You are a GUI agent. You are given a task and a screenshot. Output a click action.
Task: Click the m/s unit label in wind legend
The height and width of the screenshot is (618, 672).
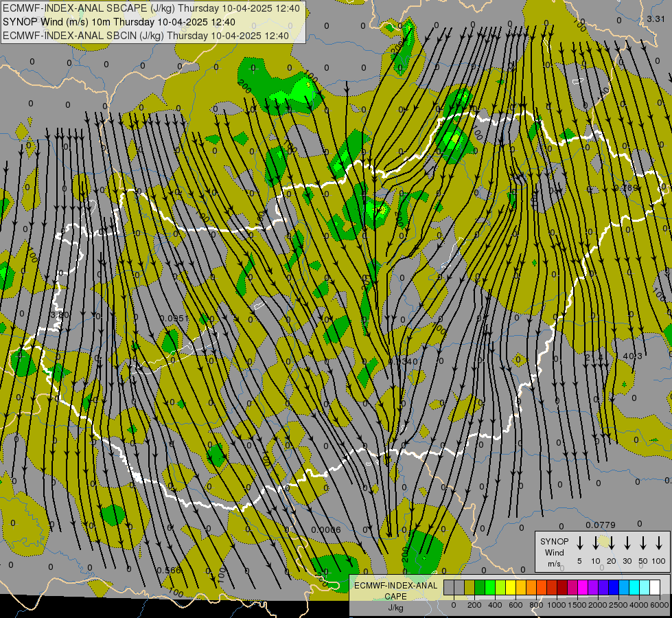(554, 564)
